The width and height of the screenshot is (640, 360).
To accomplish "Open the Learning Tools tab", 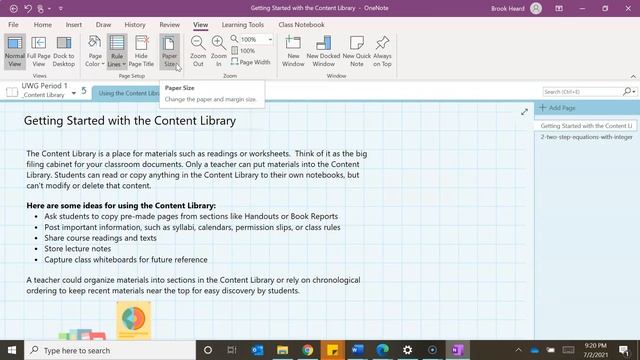I will (243, 24).
